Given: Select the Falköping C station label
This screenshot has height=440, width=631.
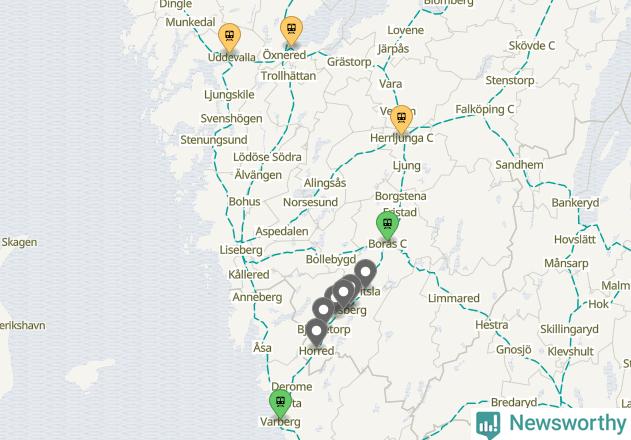Looking at the screenshot, I should [x=485, y=109].
